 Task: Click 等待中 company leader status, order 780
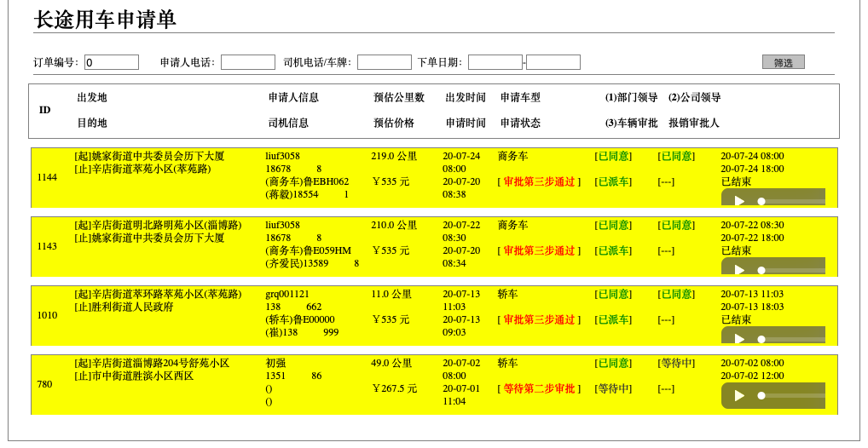(676, 364)
